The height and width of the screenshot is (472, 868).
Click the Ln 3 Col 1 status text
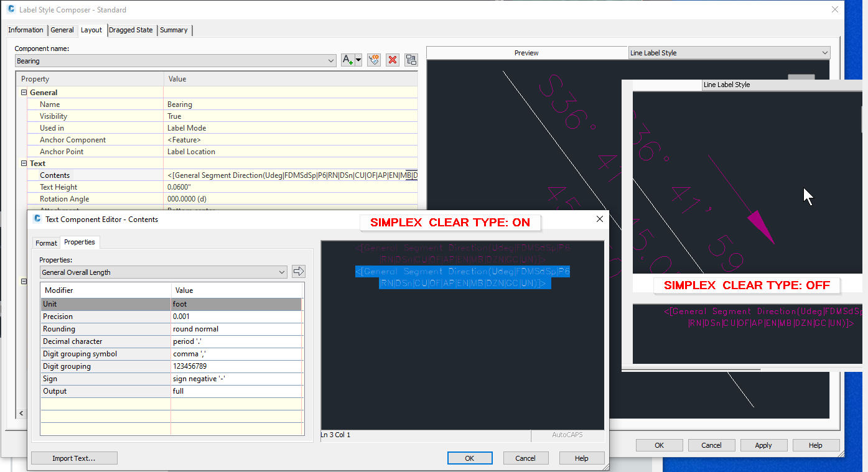pyautogui.click(x=335, y=435)
